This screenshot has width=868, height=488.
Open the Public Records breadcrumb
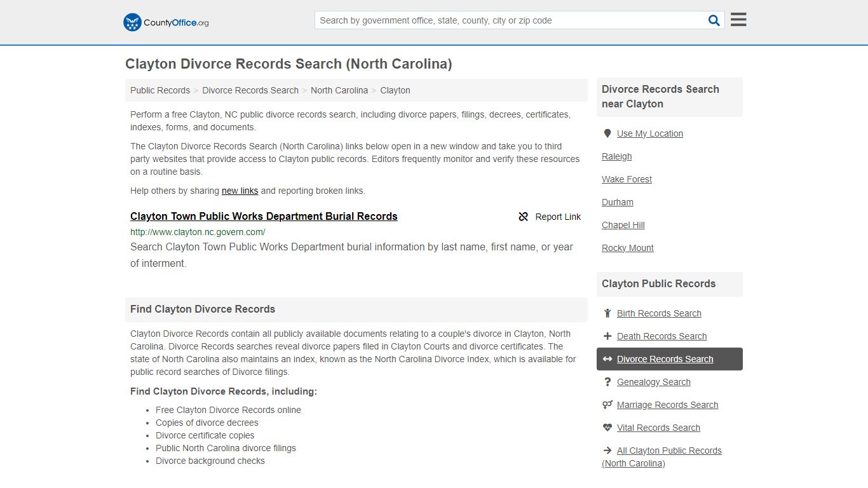[160, 90]
